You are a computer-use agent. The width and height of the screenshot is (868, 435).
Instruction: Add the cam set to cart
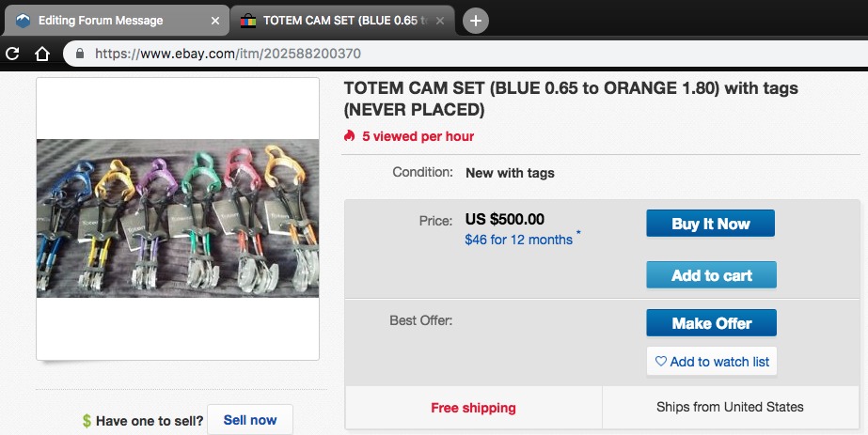tap(711, 275)
